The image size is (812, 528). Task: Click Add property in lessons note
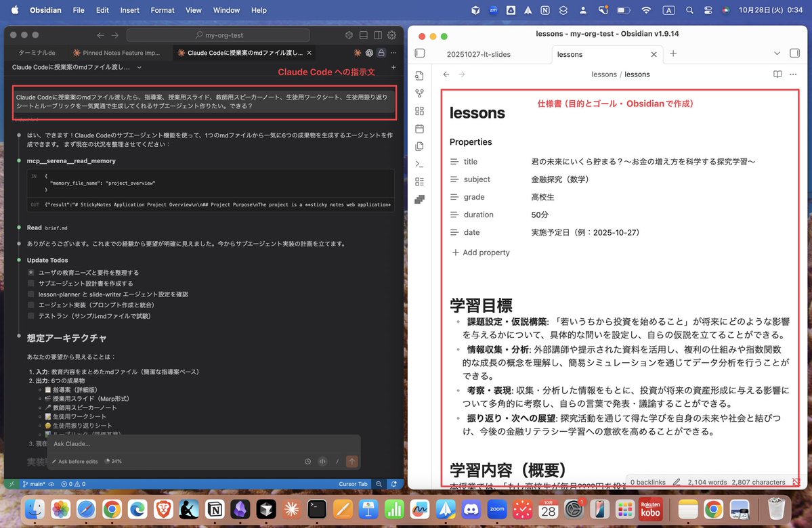pos(481,252)
